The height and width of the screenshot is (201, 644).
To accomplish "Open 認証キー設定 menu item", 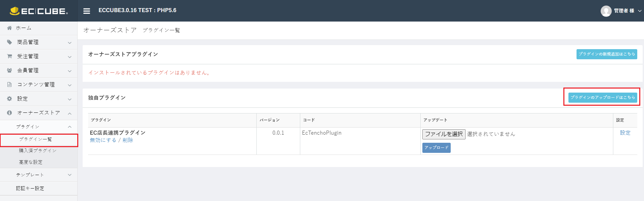I will click(x=30, y=188).
